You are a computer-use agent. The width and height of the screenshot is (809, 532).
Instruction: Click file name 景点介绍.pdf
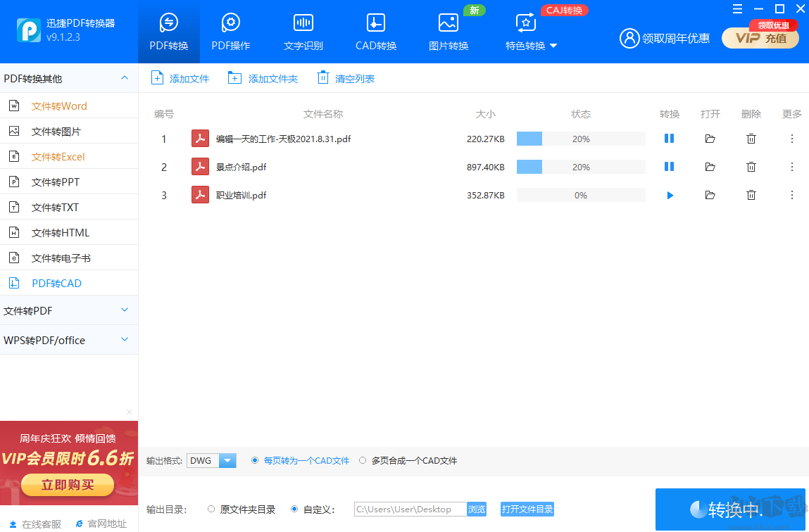tap(241, 167)
